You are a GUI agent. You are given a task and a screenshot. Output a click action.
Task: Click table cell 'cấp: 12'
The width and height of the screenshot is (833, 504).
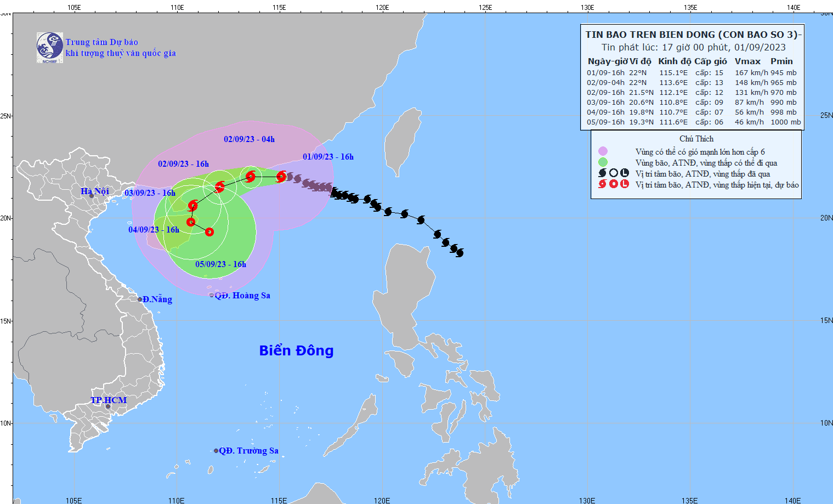click(x=710, y=92)
